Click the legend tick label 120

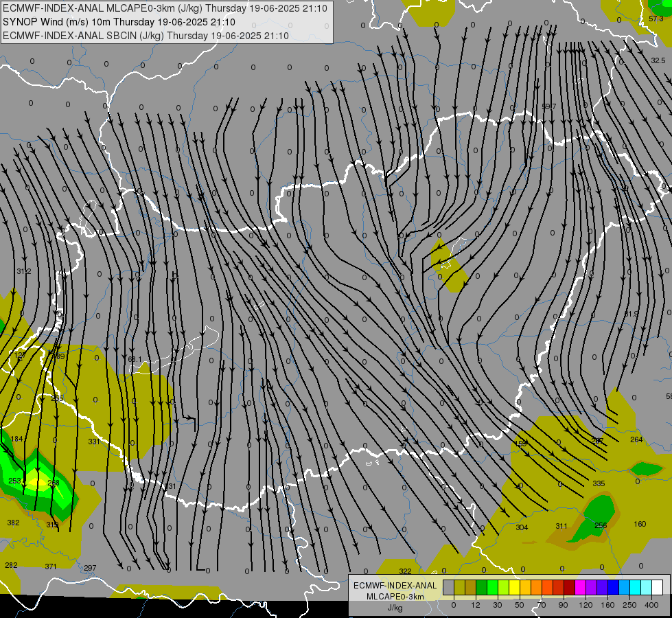pyautogui.click(x=586, y=605)
